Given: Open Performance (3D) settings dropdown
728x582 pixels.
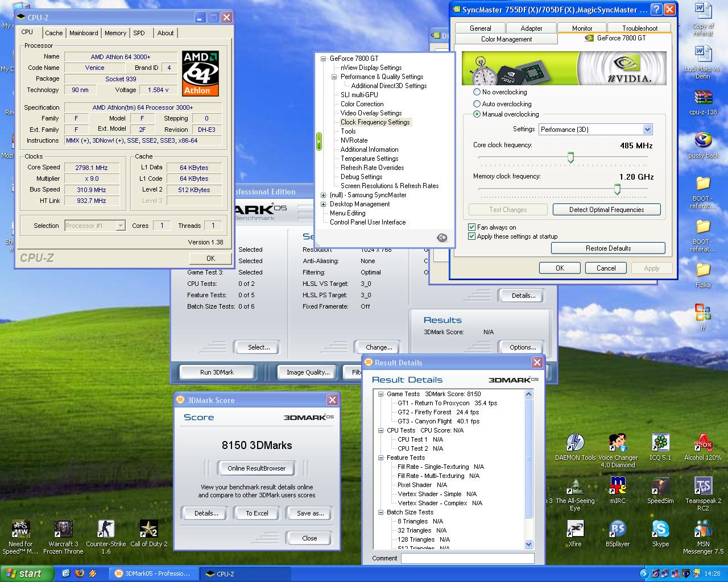Looking at the screenshot, I should (x=595, y=130).
